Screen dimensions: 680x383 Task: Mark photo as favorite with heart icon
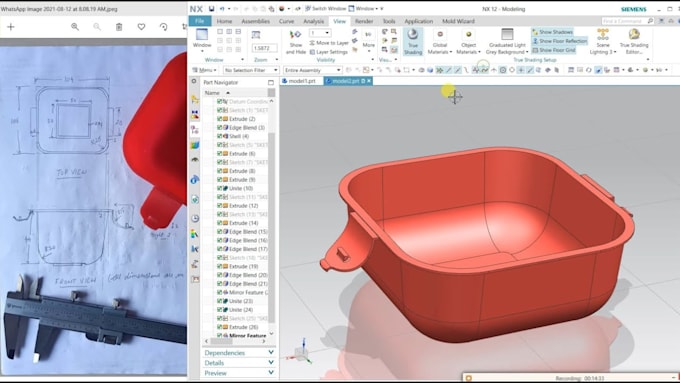click(141, 27)
